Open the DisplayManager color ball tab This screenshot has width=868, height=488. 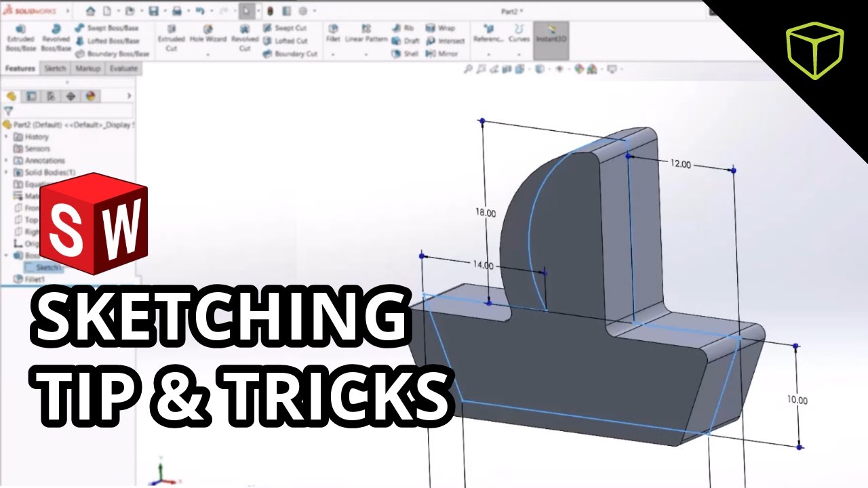pos(90,96)
